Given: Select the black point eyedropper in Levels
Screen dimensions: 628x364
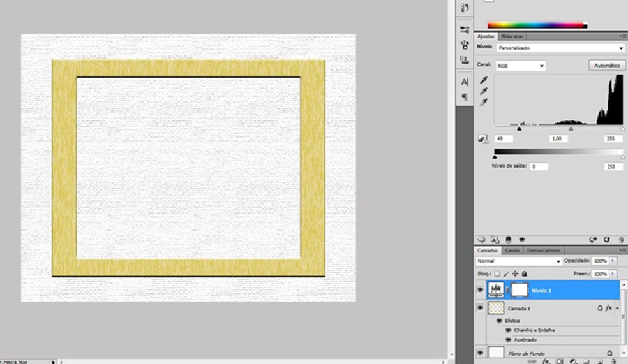Looking at the screenshot, I should pyautogui.click(x=484, y=80).
